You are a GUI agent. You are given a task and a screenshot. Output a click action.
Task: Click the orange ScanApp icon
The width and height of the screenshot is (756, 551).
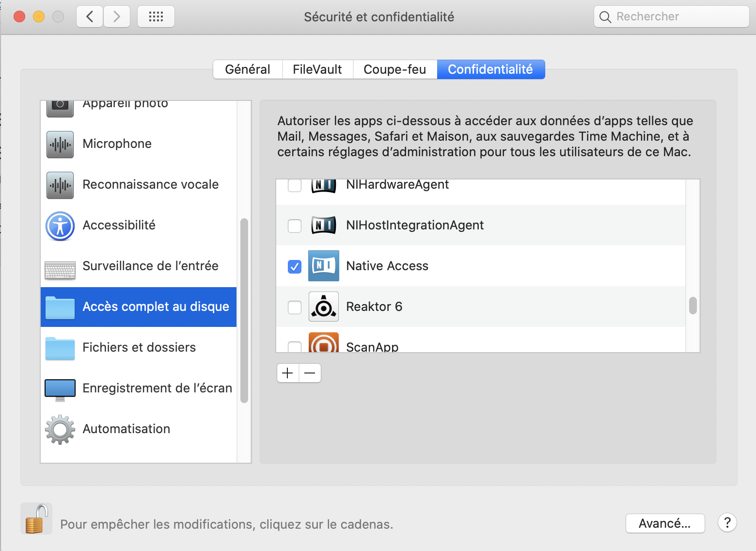pos(324,342)
